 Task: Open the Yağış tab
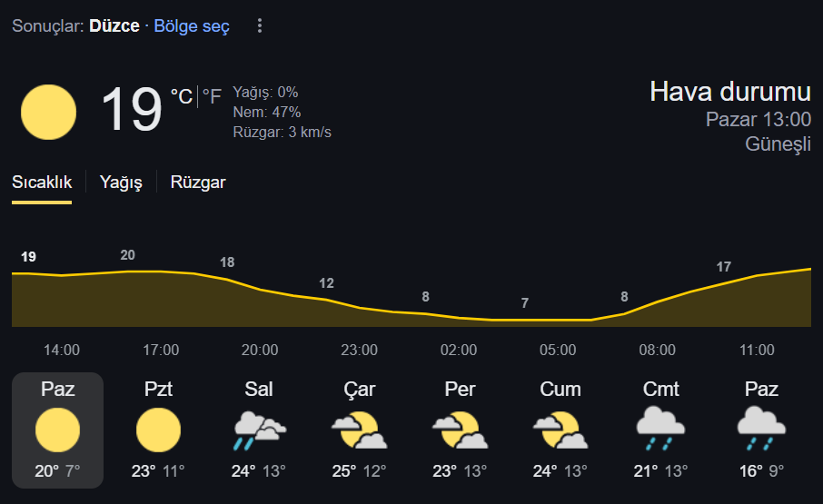click(x=121, y=183)
